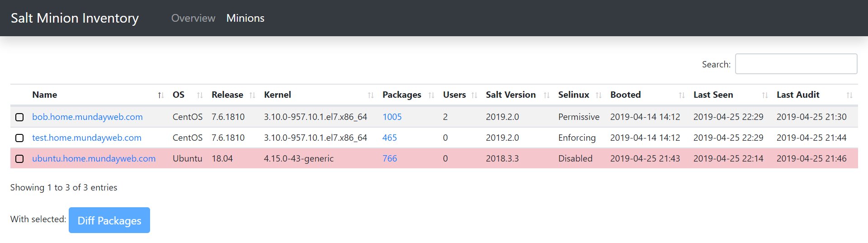Click the sort arrows icon beside Release

(x=252, y=95)
